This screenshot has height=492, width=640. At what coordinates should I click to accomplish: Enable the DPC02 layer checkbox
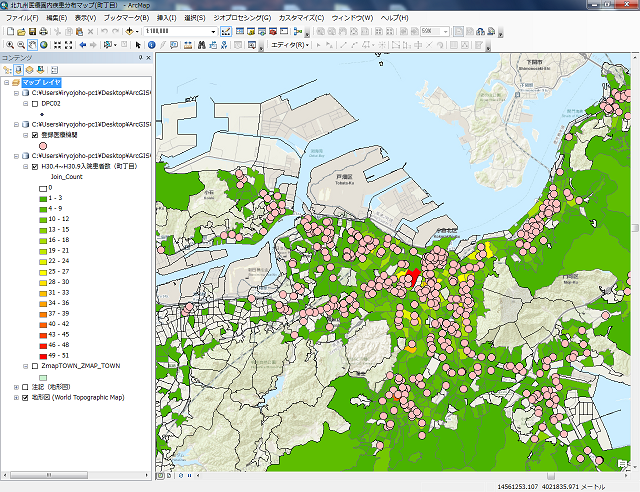[x=35, y=103]
